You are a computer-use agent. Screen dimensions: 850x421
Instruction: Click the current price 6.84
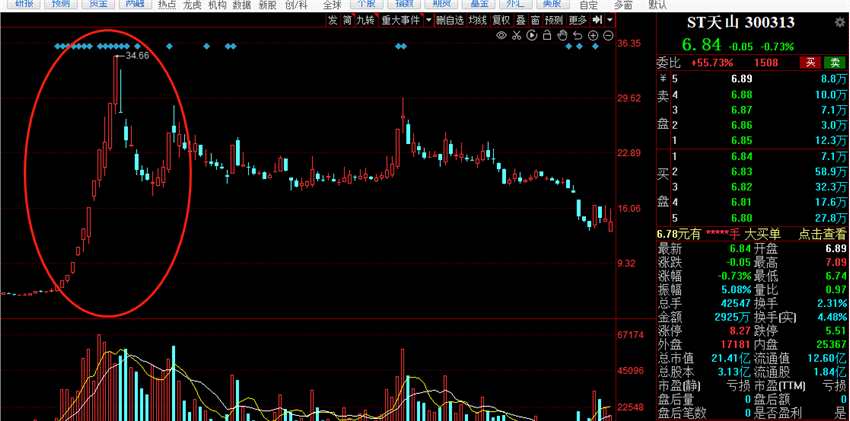pyautogui.click(x=701, y=45)
